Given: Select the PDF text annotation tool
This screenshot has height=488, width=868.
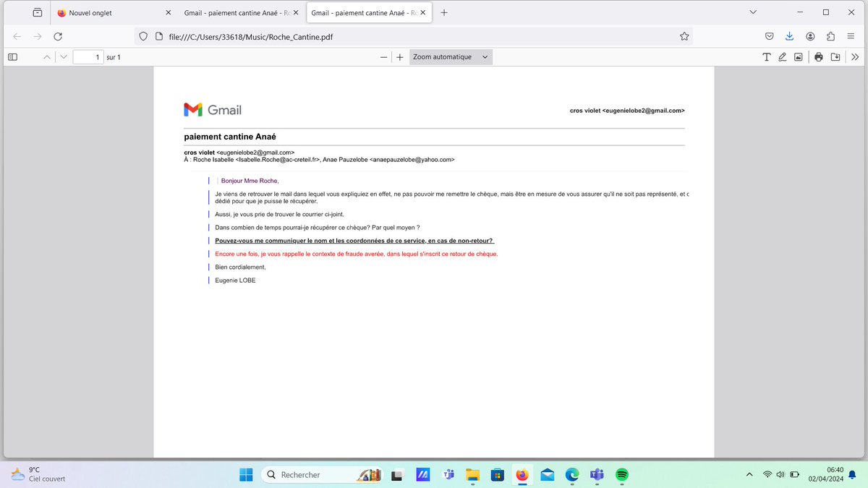Looking at the screenshot, I should pos(767,57).
